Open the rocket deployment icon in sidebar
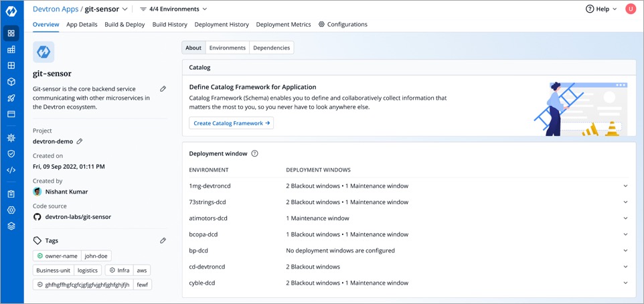 tap(11, 98)
